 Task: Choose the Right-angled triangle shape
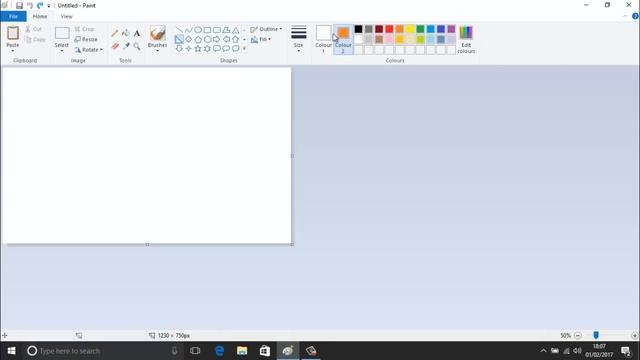click(x=179, y=40)
